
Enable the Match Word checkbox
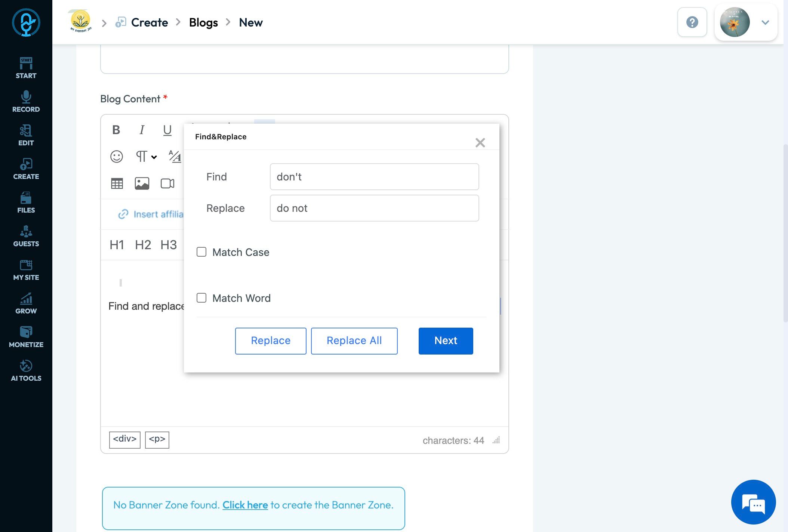[201, 298]
